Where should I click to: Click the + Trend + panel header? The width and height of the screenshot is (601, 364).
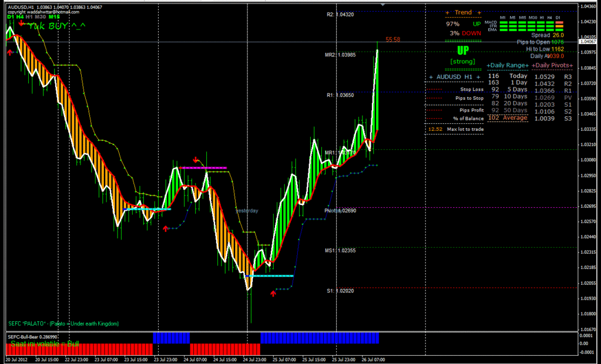pos(463,12)
